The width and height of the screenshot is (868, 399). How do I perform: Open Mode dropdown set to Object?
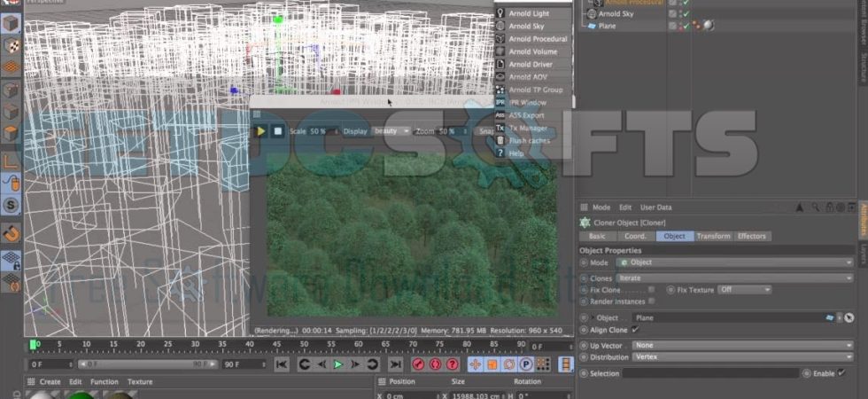(x=735, y=262)
